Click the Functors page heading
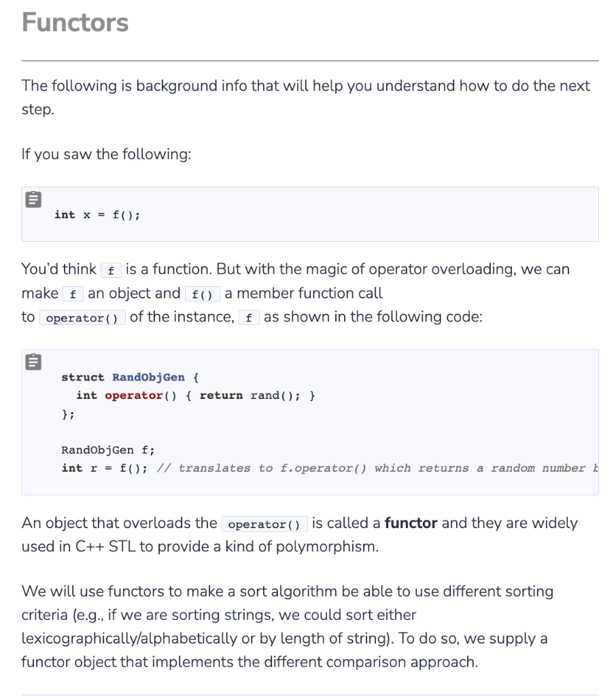616x696 pixels. tap(75, 22)
